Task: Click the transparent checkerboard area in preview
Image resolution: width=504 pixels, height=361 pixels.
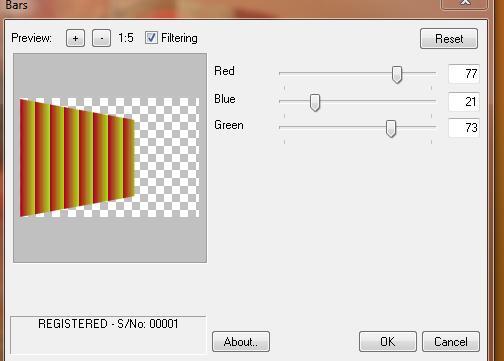Action: [x=167, y=158]
